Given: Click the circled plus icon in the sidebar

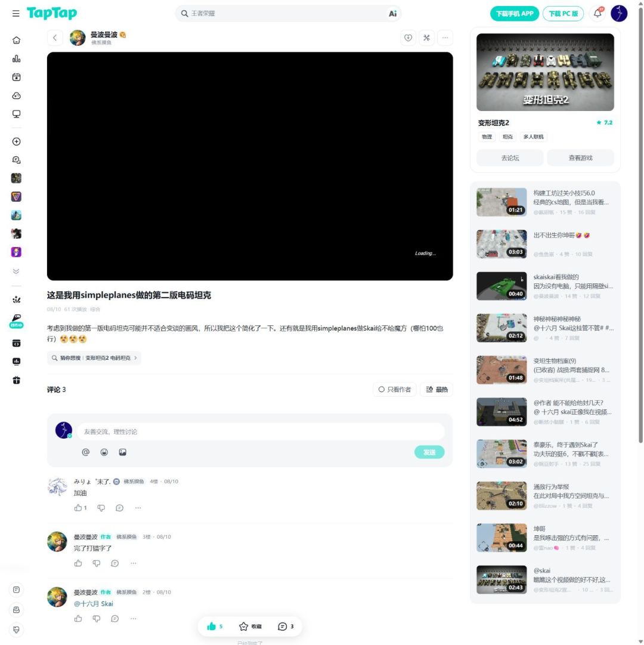Looking at the screenshot, I should pyautogui.click(x=17, y=141).
